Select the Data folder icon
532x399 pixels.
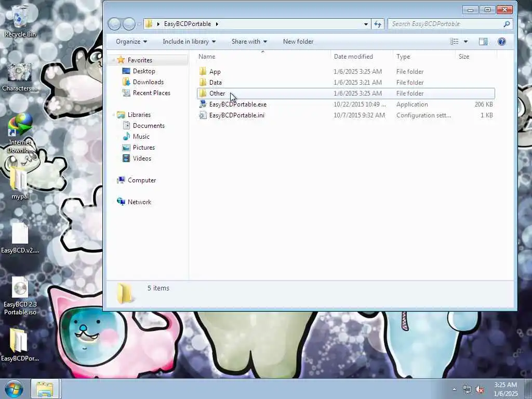click(203, 83)
